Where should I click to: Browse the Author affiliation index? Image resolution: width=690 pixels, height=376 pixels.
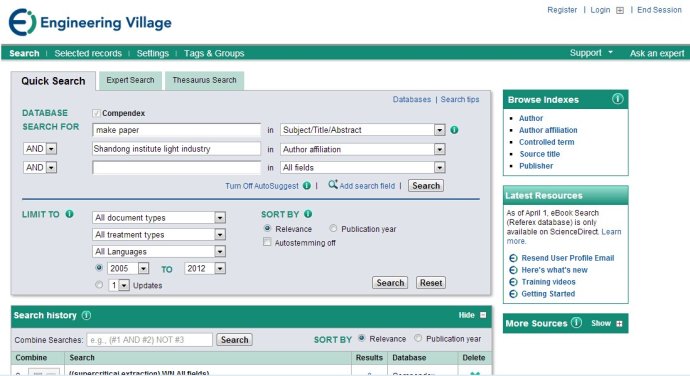point(548,130)
